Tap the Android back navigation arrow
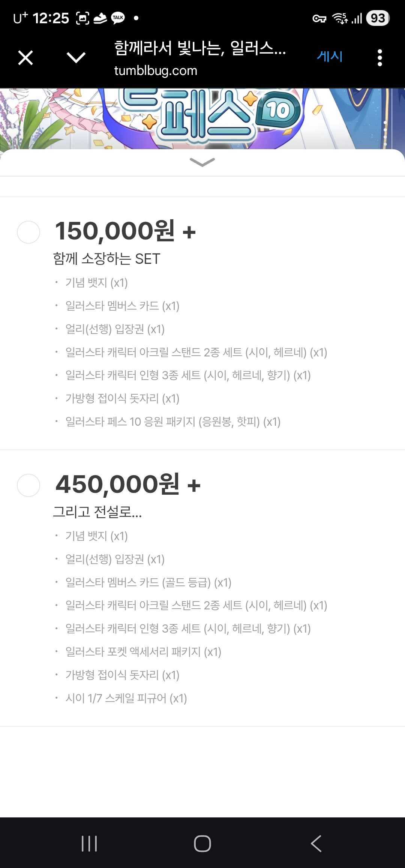The image size is (405, 868). coord(316,843)
